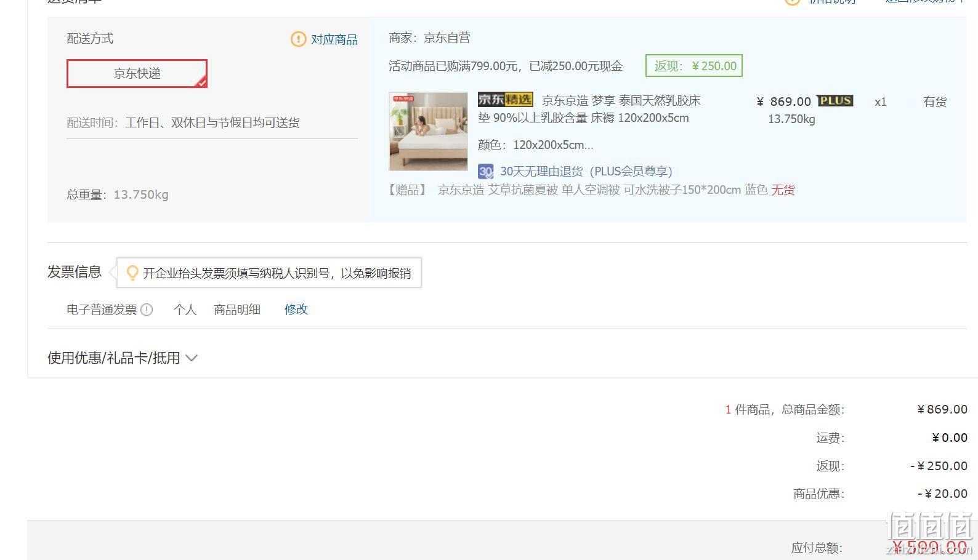978x560 pixels.
Task: Click the 艾草抗菌夏被 gift item text
Action: coord(603,190)
